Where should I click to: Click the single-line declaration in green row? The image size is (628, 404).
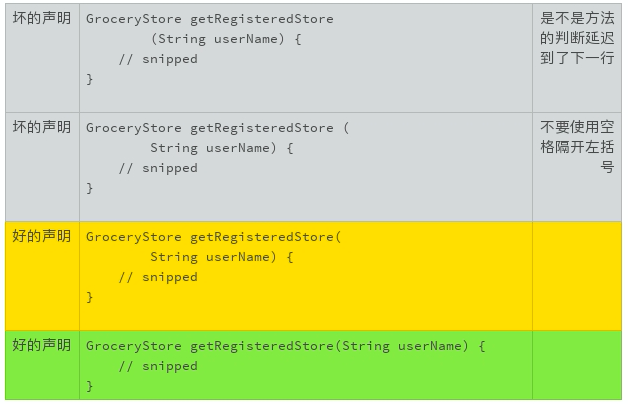pyautogui.click(x=285, y=346)
